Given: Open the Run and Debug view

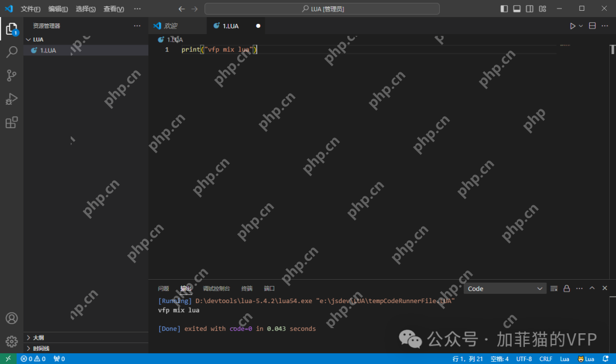Looking at the screenshot, I should point(11,99).
